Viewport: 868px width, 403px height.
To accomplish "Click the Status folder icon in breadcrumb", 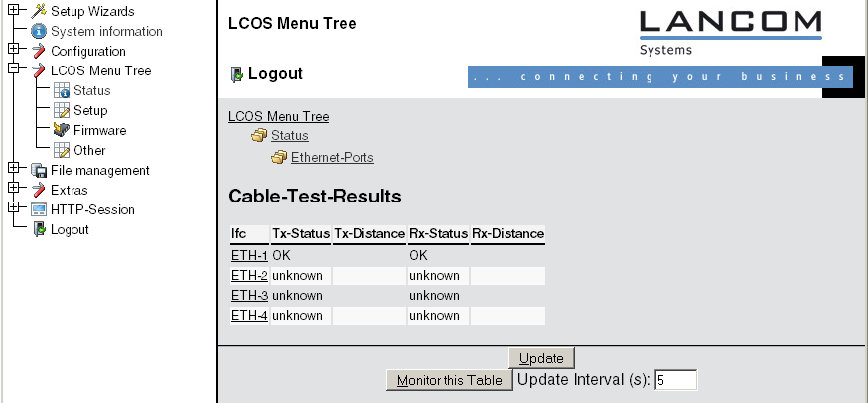I will (259, 136).
